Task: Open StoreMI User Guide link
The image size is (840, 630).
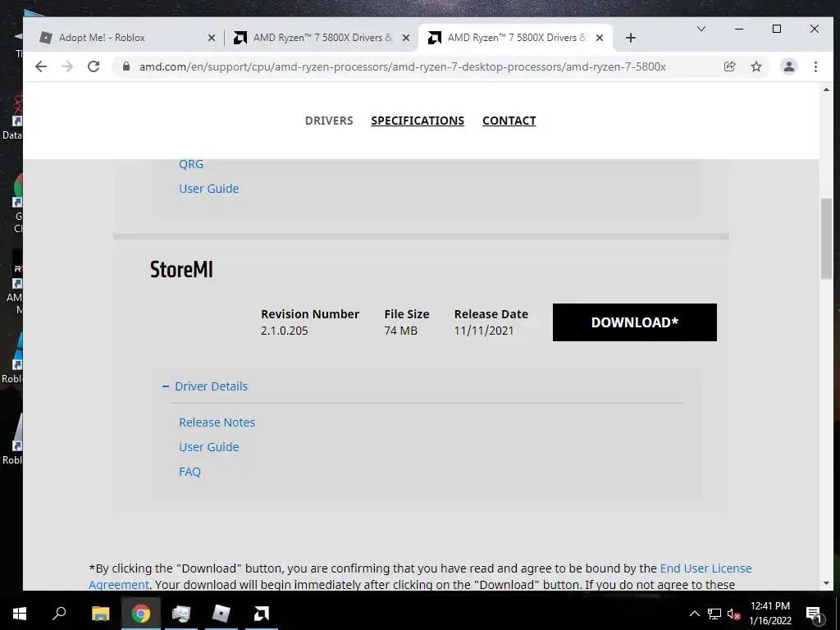Action: (209, 447)
